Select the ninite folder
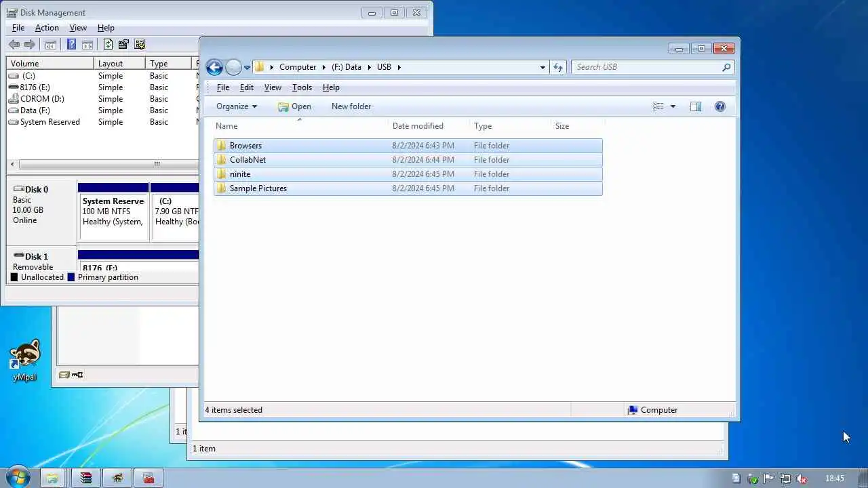Screen dimensions: 868x488 click(x=408, y=174)
